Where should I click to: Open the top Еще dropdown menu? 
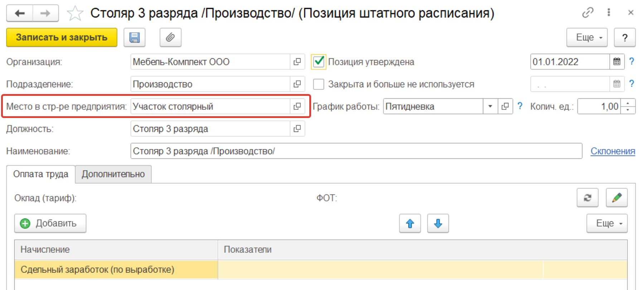587,38
